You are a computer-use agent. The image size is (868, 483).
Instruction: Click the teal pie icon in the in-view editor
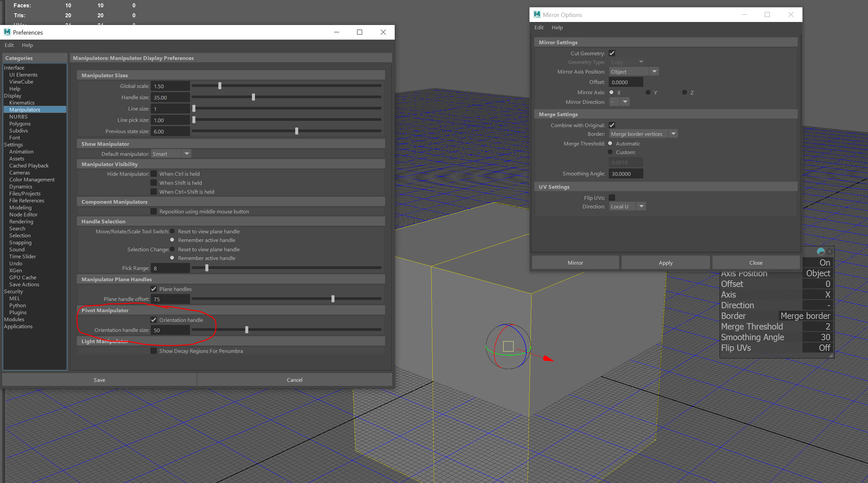(821, 251)
